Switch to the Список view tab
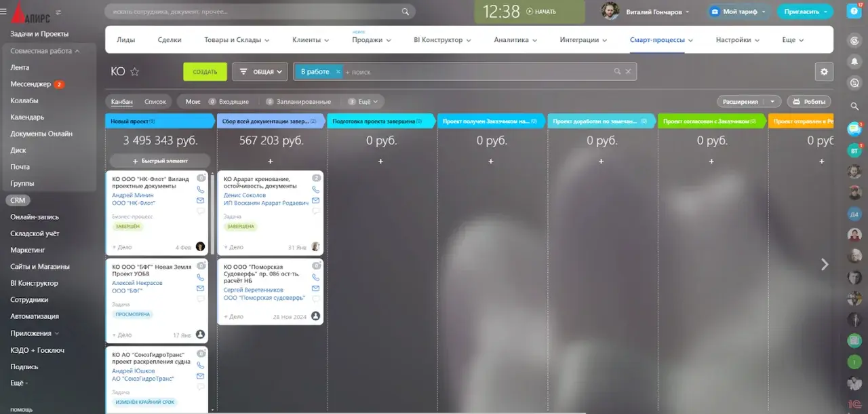 155,102
